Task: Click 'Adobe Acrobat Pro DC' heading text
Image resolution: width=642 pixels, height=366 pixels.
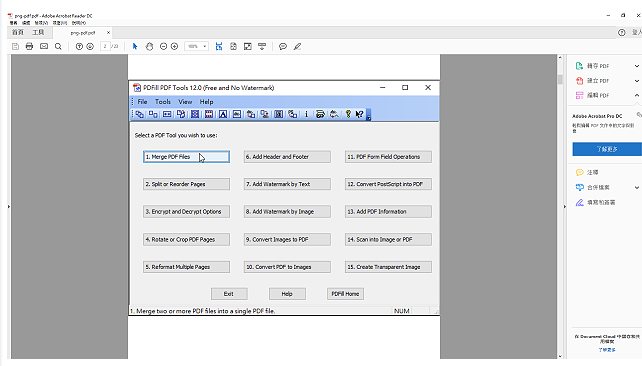Action: tap(597, 116)
